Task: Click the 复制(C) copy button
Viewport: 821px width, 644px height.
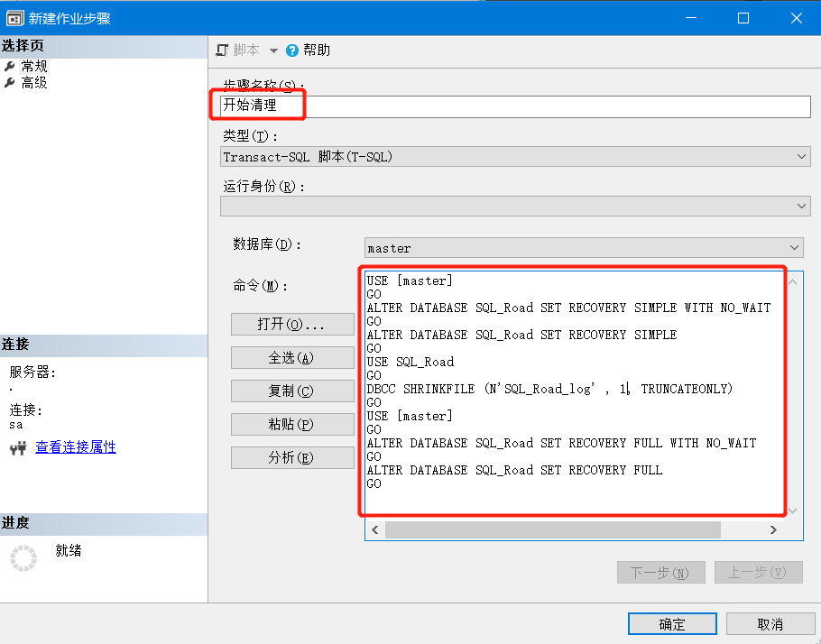Action: [292, 391]
